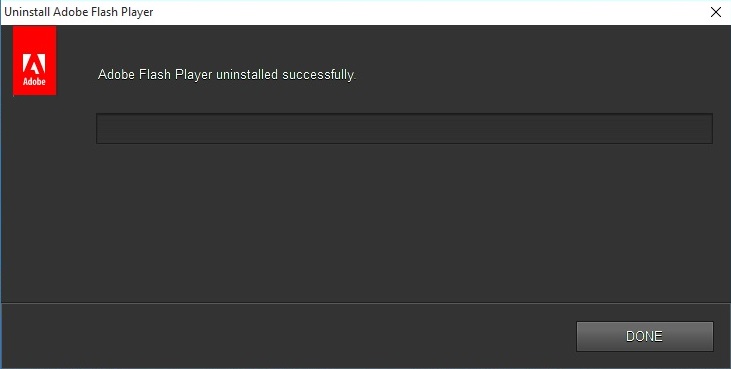The width and height of the screenshot is (731, 369).
Task: Click the word 'successfully' in the message
Action: [x=319, y=75]
